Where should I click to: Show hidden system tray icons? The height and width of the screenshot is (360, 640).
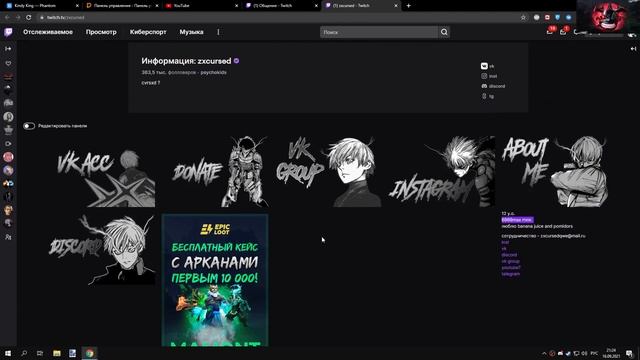tap(544, 353)
